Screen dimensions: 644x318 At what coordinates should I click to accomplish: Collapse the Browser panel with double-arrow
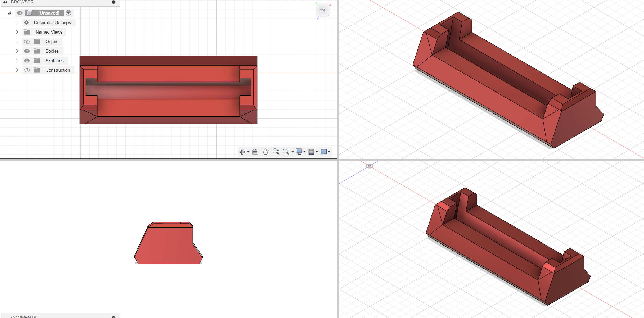pyautogui.click(x=5, y=2)
